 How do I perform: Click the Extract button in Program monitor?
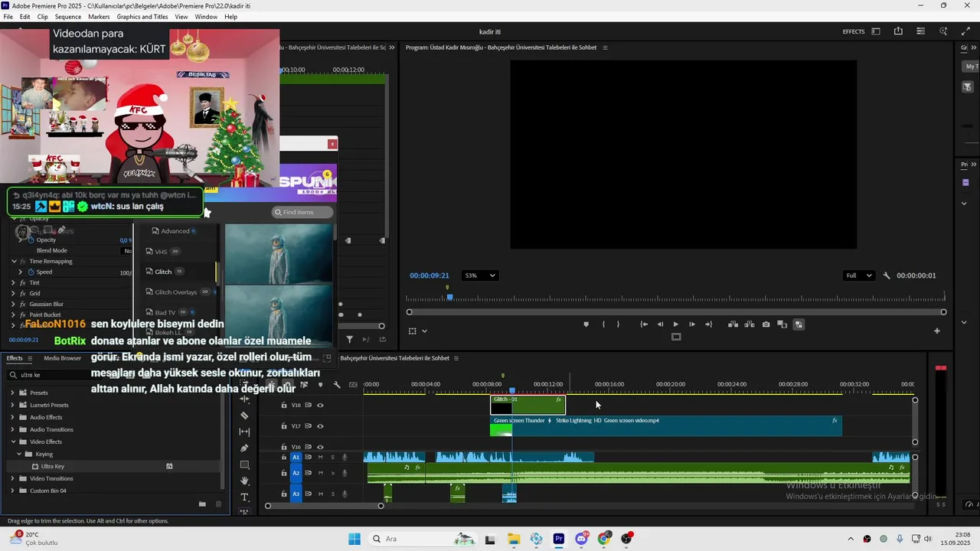tap(749, 324)
